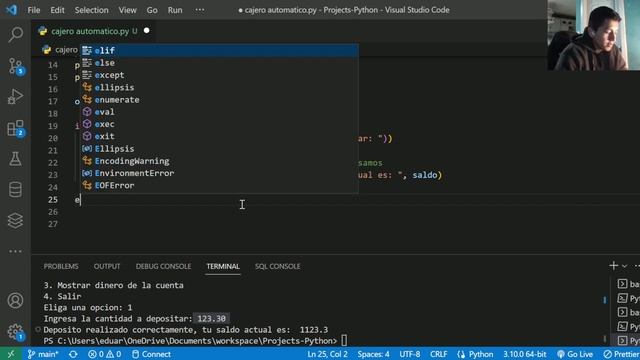Viewport: 640px width, 360px height.
Task: Change file encoding via UTF-8
Action: click(x=410, y=354)
